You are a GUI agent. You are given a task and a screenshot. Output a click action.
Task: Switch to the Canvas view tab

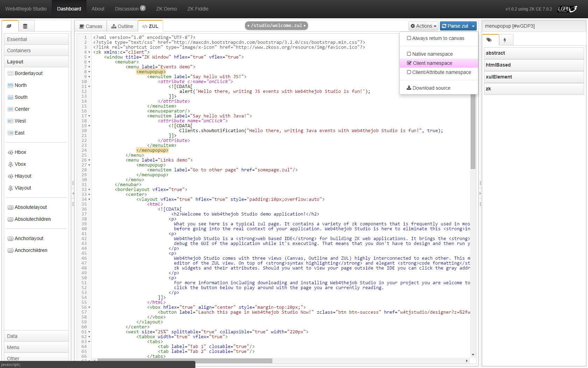point(91,26)
